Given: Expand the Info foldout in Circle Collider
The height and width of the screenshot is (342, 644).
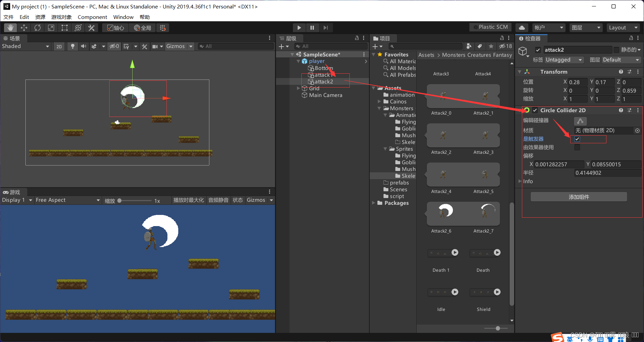Looking at the screenshot, I should 520,181.
